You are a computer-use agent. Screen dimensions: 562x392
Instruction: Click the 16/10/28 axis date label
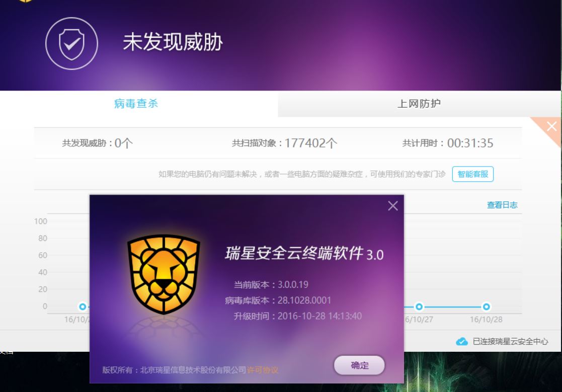[486, 319]
